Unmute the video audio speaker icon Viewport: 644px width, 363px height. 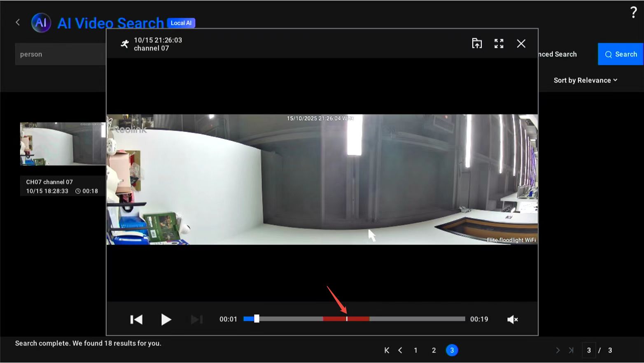tap(512, 319)
